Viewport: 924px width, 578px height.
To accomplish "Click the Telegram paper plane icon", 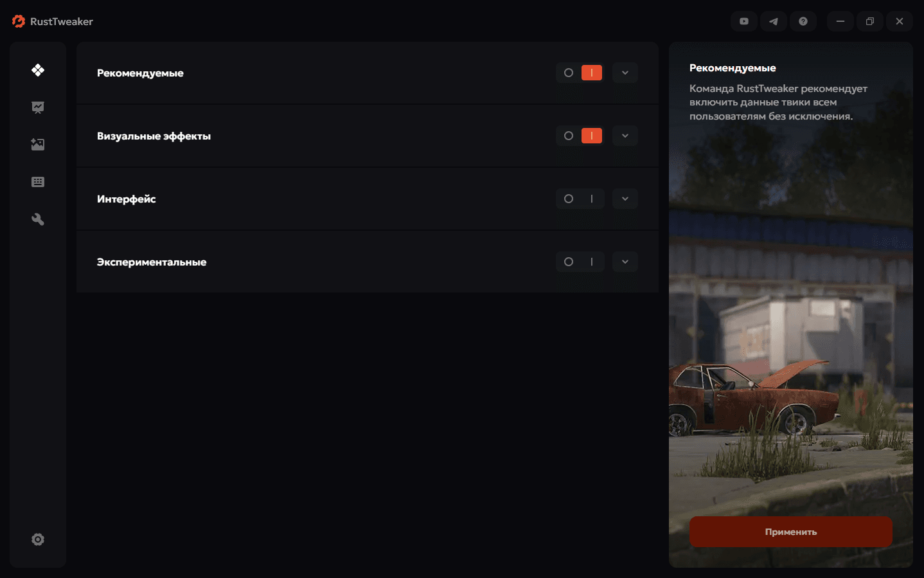I will tap(774, 21).
